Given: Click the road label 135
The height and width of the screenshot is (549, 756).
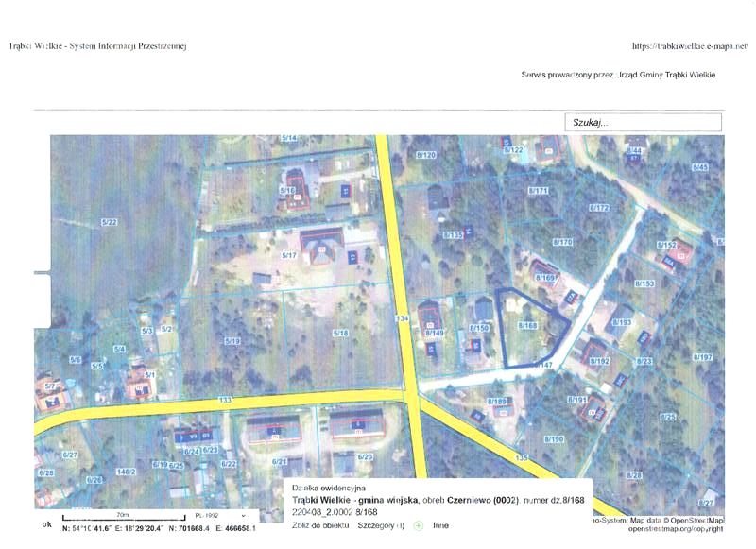Looking at the screenshot, I should tap(522, 457).
